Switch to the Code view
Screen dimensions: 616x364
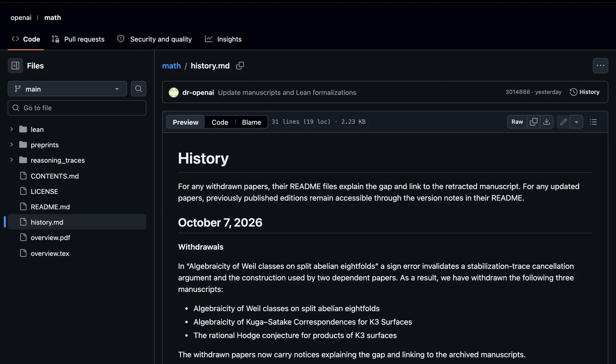click(220, 122)
